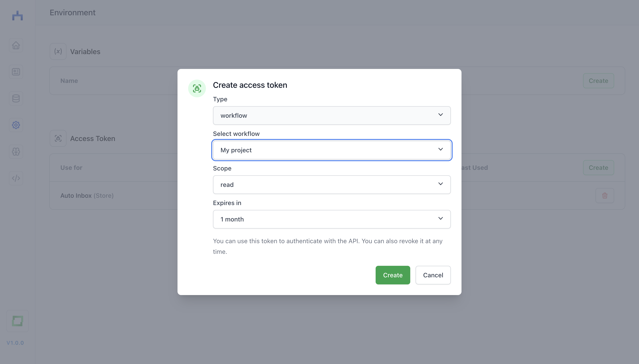Open the Home icon in sidebar
Image resolution: width=639 pixels, height=364 pixels.
tap(16, 45)
